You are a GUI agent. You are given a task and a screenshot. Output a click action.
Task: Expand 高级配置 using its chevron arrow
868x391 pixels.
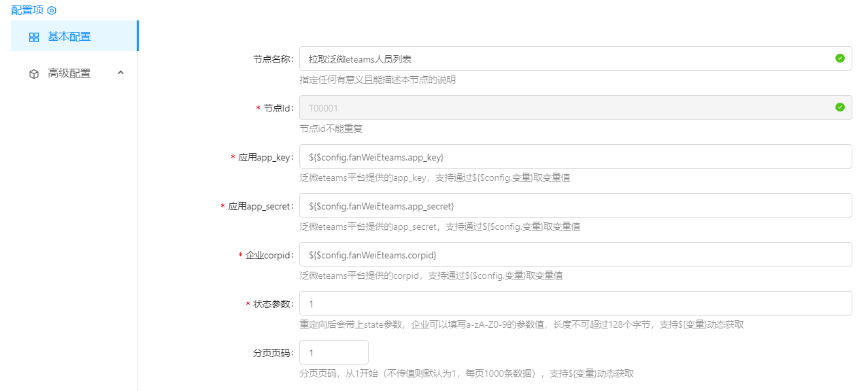(121, 73)
